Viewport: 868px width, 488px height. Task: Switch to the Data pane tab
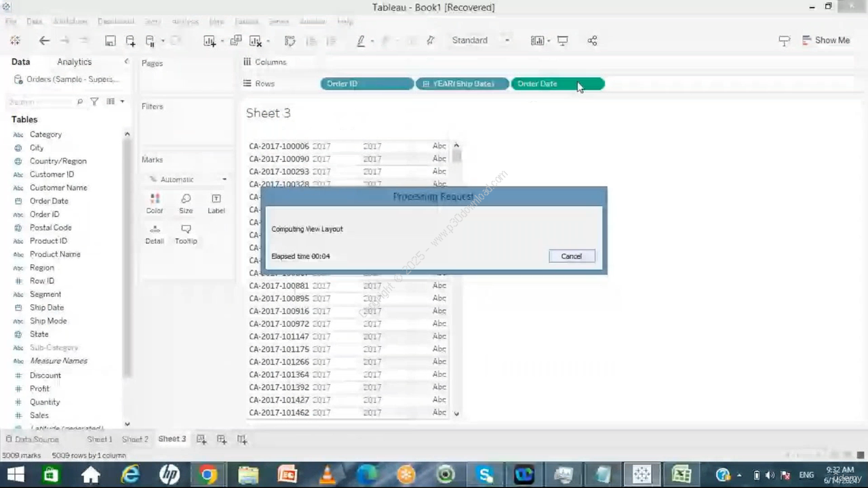(20, 62)
